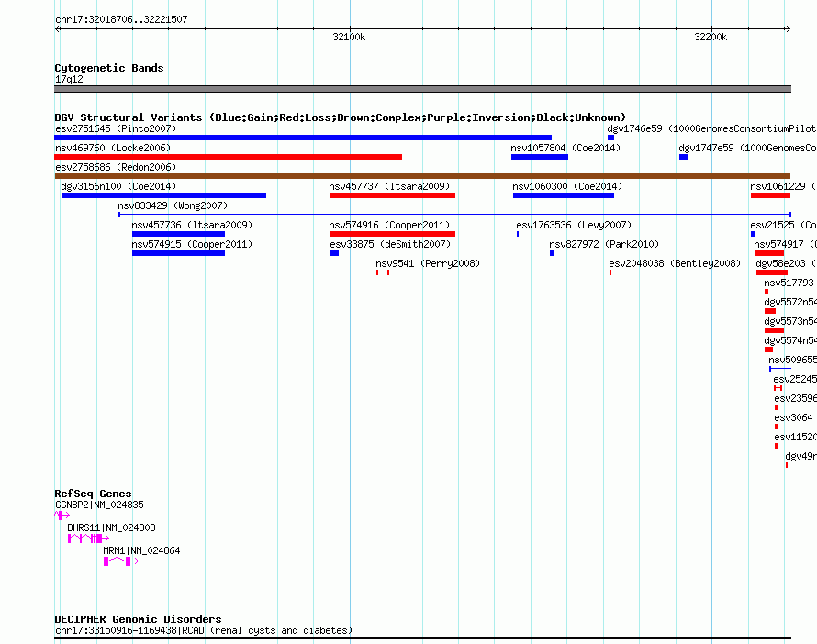
Task: Click the nsv574915 (Cooper2011) blue bar
Action: click(x=179, y=253)
